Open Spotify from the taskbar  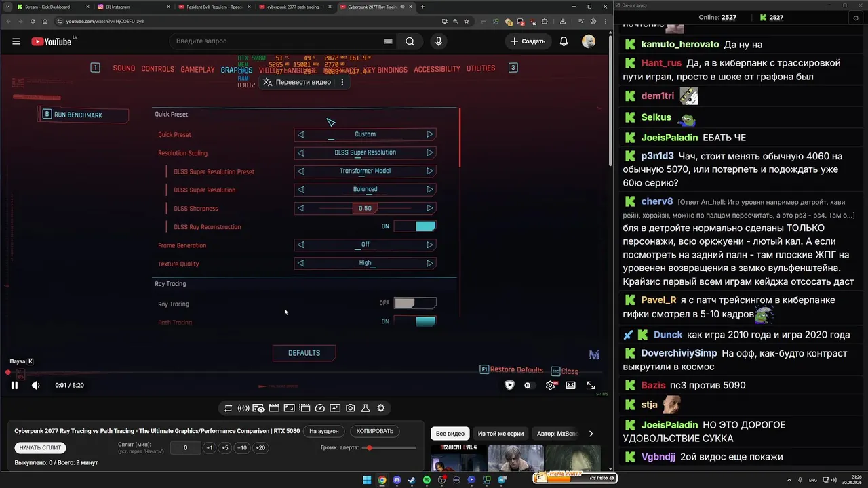(x=427, y=480)
